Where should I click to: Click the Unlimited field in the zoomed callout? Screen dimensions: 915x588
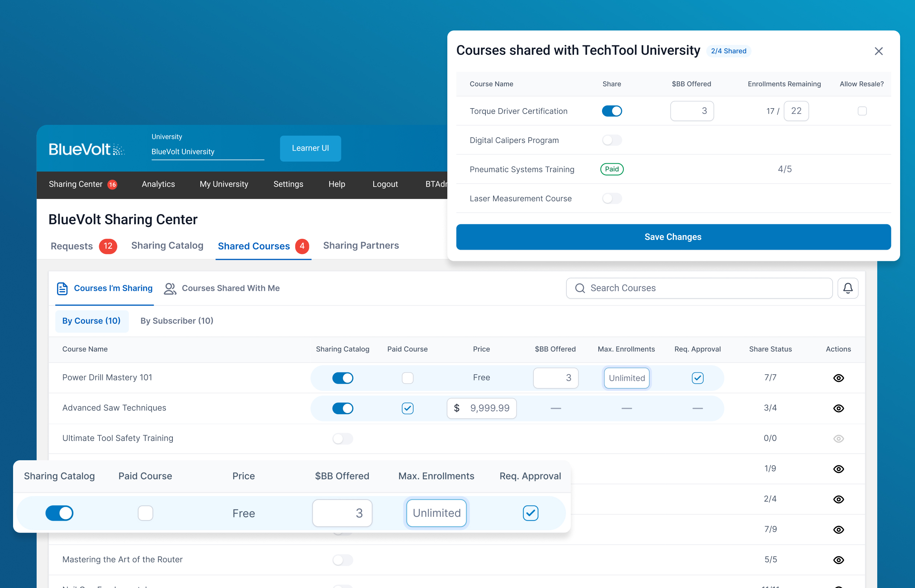pos(436,513)
